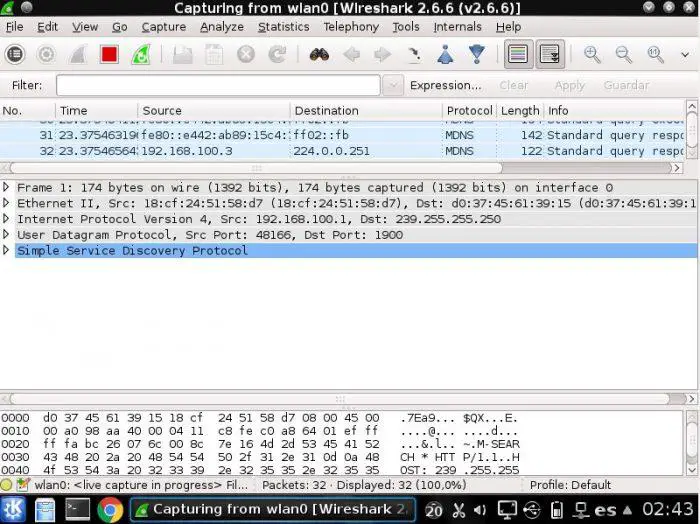This screenshot has height=524, width=700.
Task: Open toolbar overflow chevron
Action: [x=685, y=55]
